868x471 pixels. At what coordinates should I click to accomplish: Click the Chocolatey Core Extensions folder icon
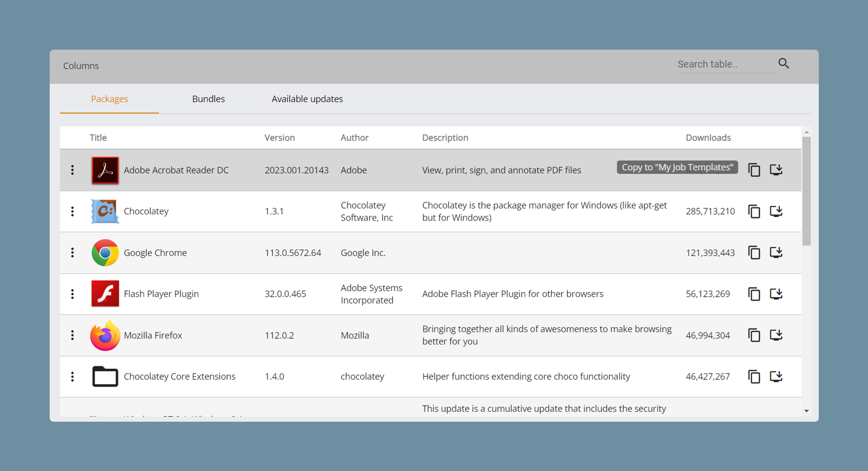tap(105, 376)
